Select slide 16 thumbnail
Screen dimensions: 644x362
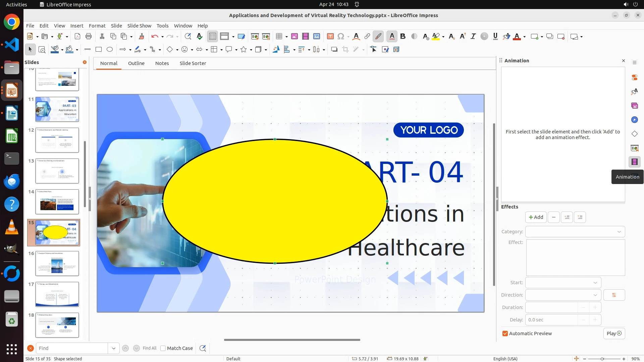pos(57,263)
